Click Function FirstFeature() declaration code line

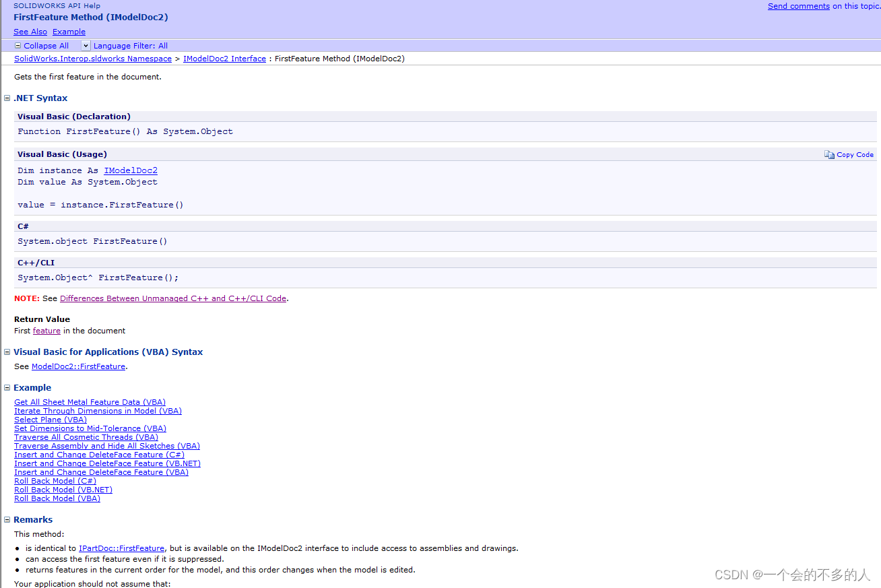pyautogui.click(x=125, y=131)
